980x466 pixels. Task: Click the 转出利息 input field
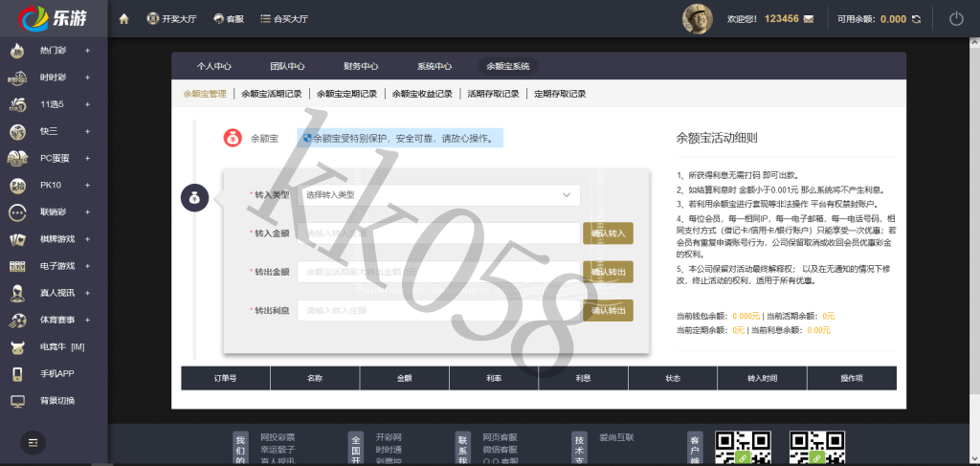click(438, 310)
